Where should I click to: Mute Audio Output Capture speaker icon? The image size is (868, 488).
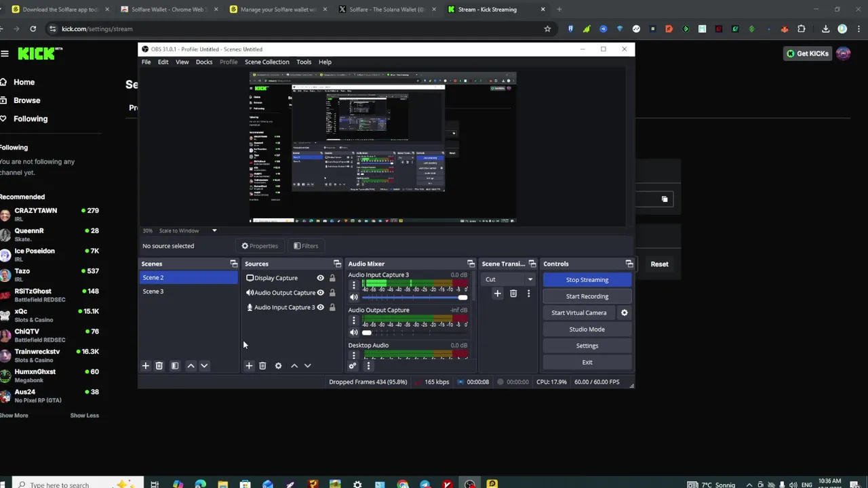click(x=353, y=333)
